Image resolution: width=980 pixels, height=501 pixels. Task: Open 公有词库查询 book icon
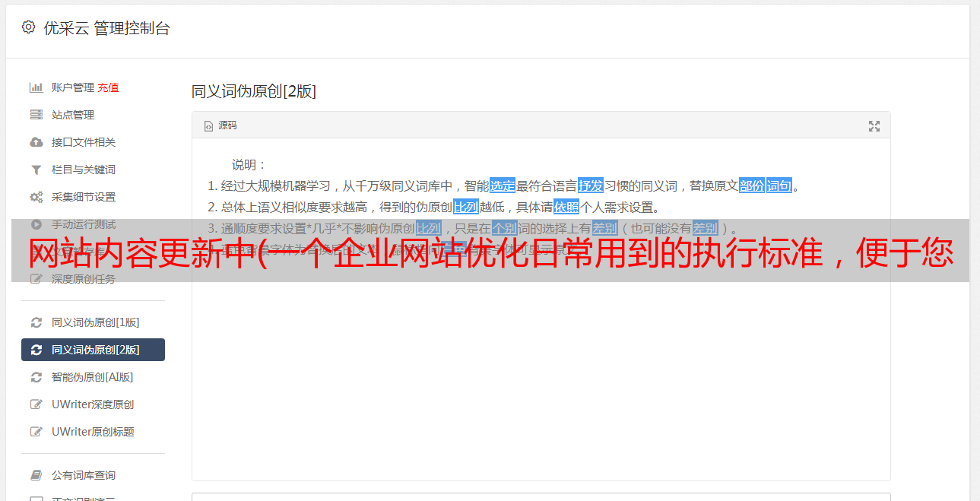[36, 475]
